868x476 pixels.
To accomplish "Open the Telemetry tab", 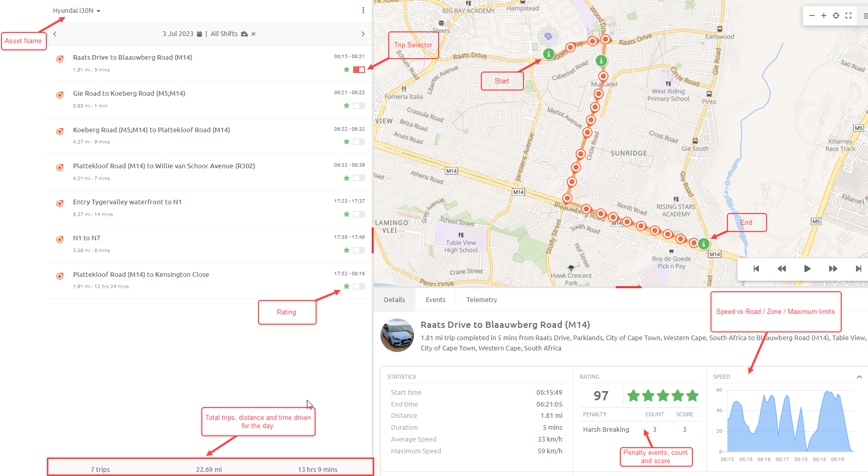I will click(x=481, y=299).
